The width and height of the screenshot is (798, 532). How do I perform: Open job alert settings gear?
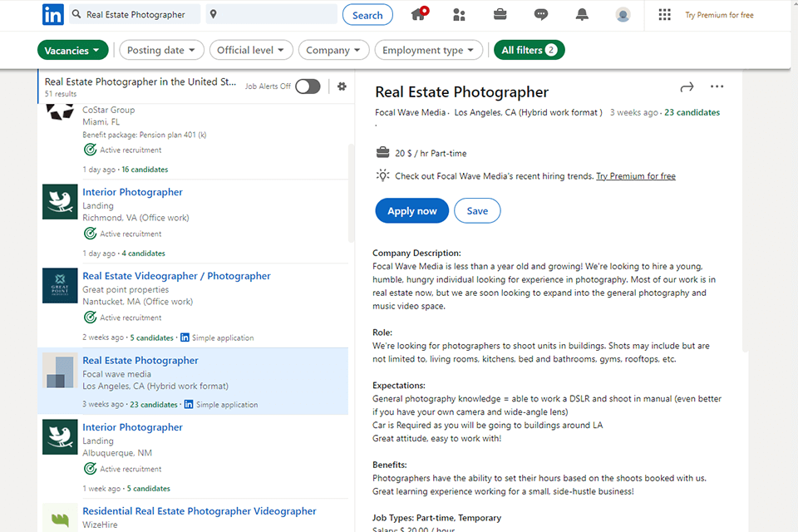pos(342,86)
